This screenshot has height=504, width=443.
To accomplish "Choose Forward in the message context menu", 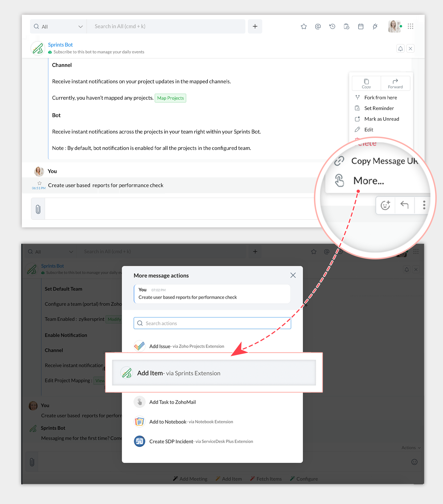I will pyautogui.click(x=395, y=83).
